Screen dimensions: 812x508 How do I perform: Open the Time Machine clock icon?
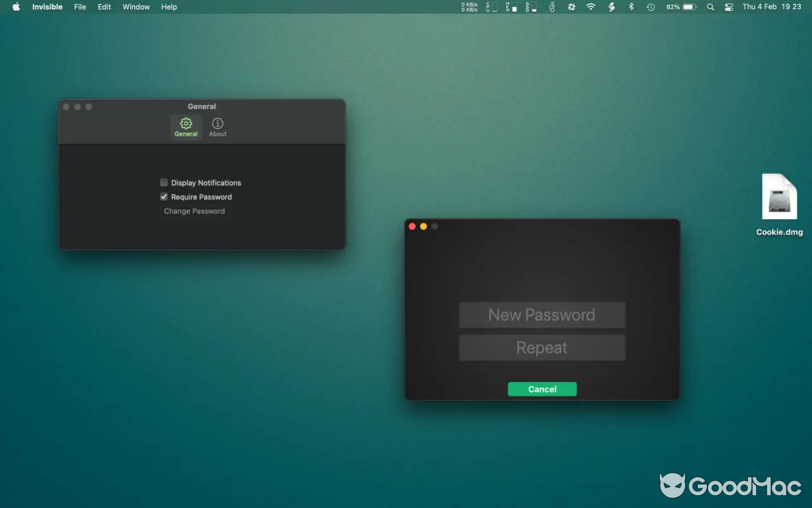pyautogui.click(x=650, y=7)
